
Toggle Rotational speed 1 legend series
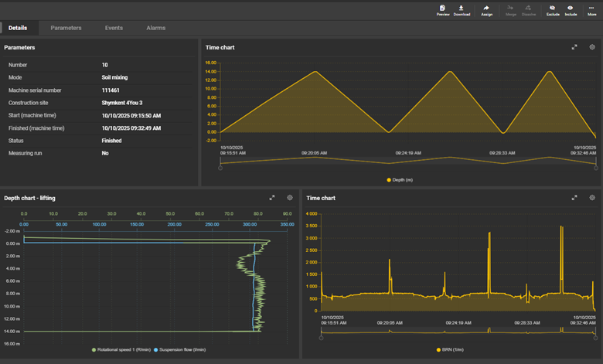coord(124,349)
